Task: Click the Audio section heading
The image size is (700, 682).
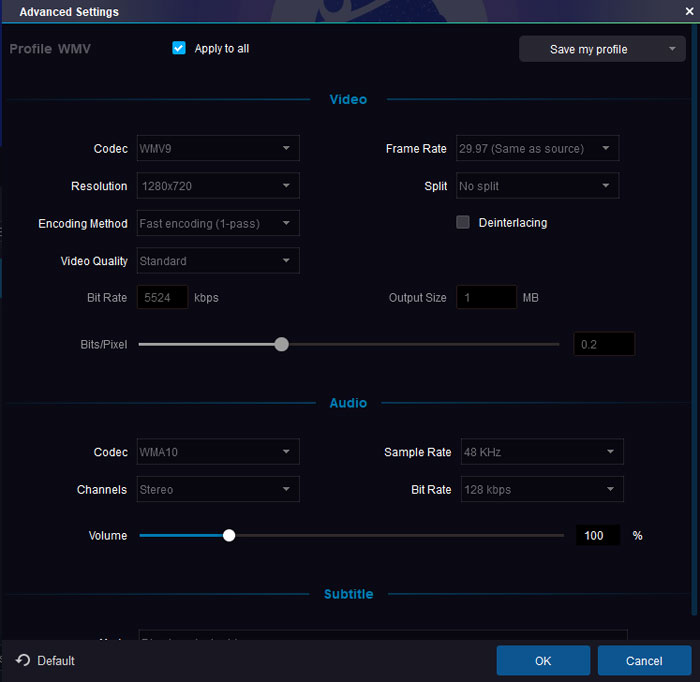Action: (348, 403)
